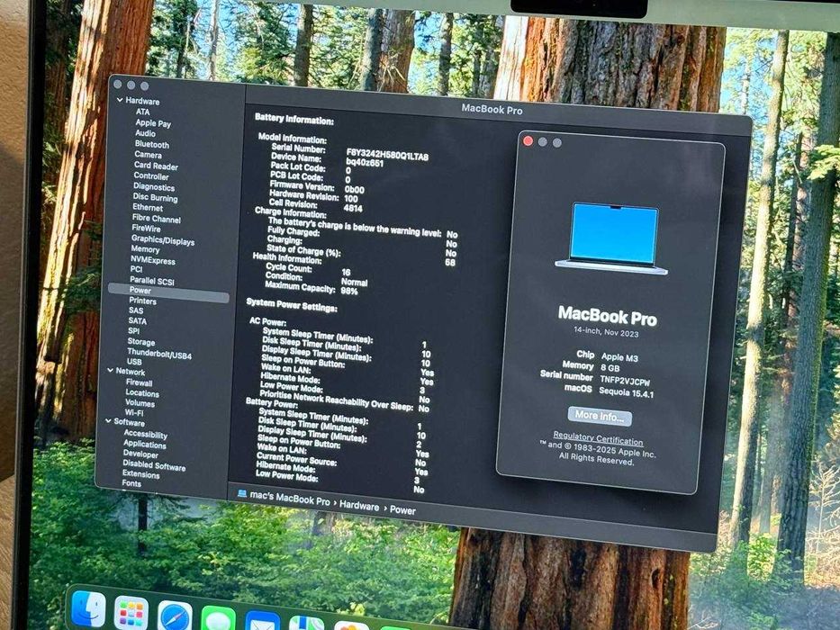Select SATA in the sidebar

coord(137,321)
